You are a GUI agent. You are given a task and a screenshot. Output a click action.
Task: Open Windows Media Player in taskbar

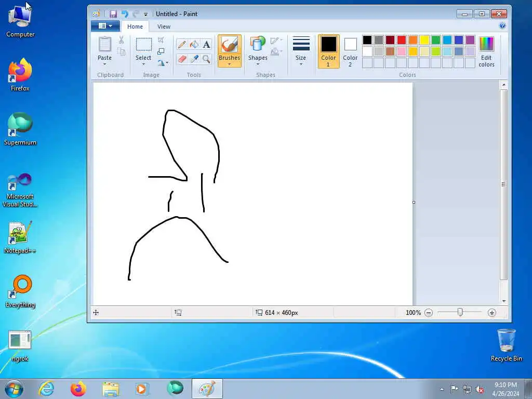point(141,389)
